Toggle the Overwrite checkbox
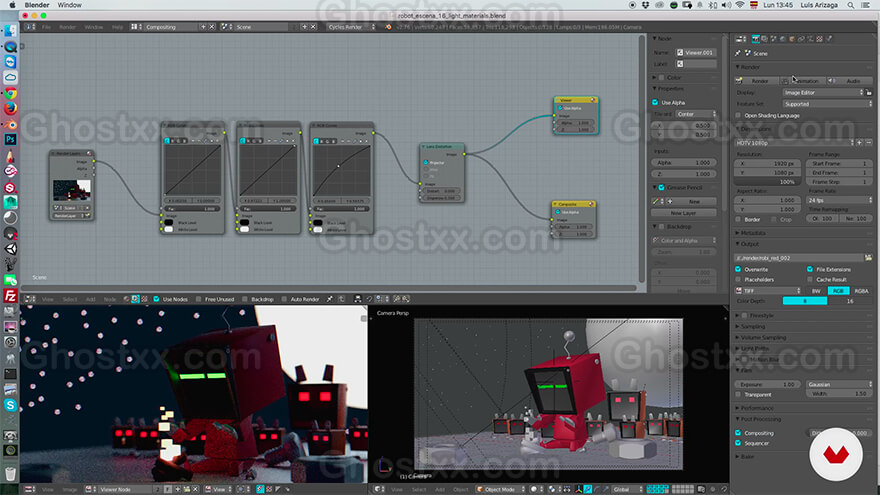Screen dimensions: 880x495 [x=739, y=269]
